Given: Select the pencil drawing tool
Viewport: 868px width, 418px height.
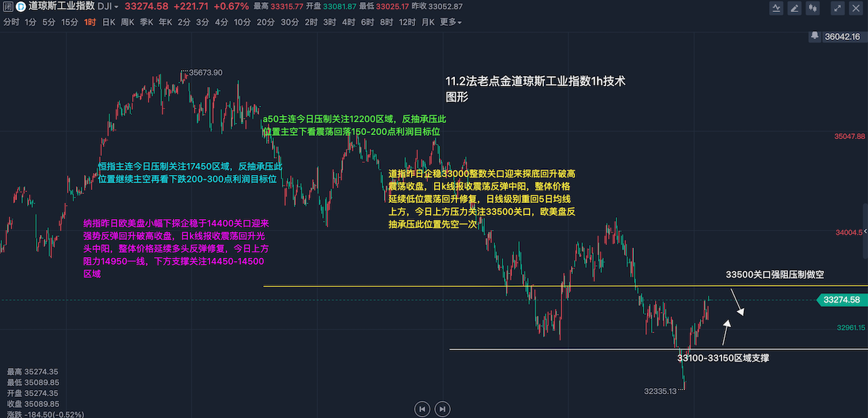Looking at the screenshot, I should (x=795, y=8).
